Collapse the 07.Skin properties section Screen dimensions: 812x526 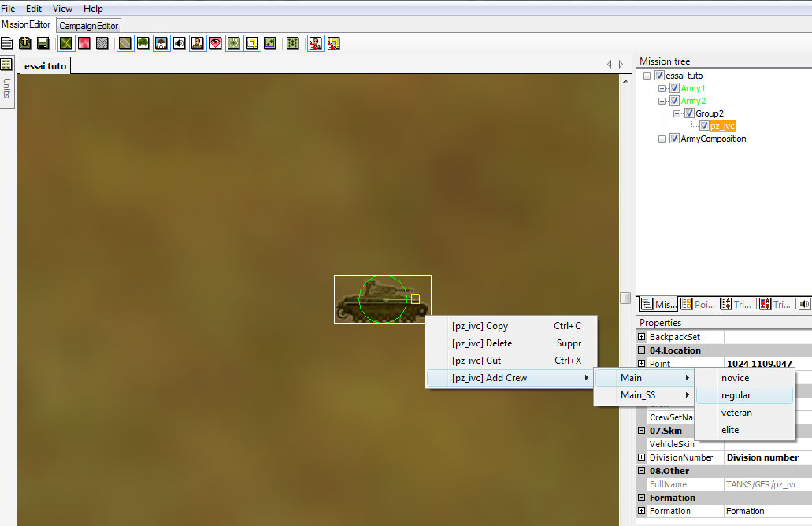click(x=642, y=431)
